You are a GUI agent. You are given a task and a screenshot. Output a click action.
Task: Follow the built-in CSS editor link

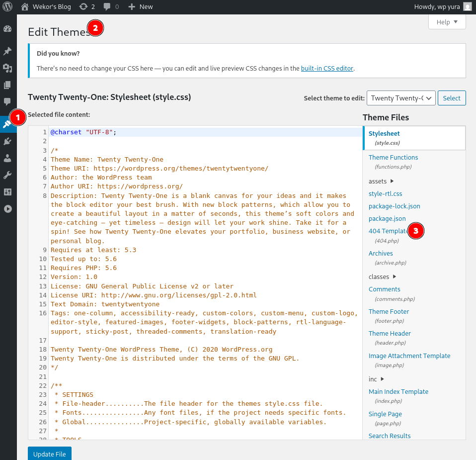coord(327,68)
